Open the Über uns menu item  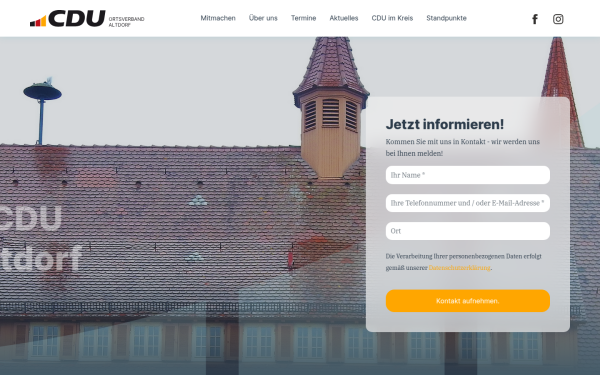click(x=263, y=18)
